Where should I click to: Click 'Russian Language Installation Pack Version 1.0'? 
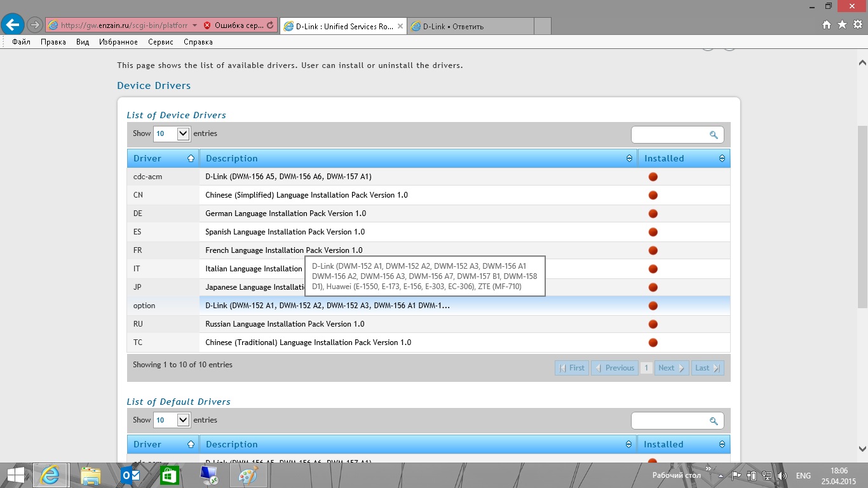(285, 324)
